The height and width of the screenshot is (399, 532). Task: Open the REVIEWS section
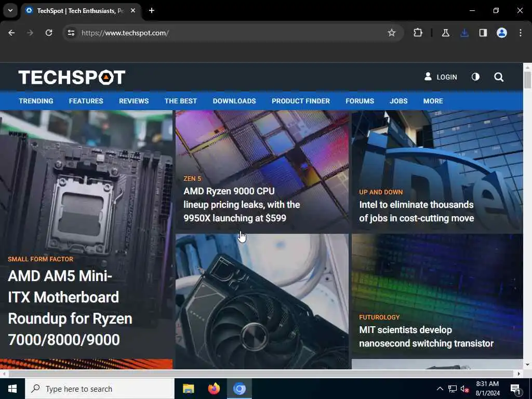pos(134,101)
